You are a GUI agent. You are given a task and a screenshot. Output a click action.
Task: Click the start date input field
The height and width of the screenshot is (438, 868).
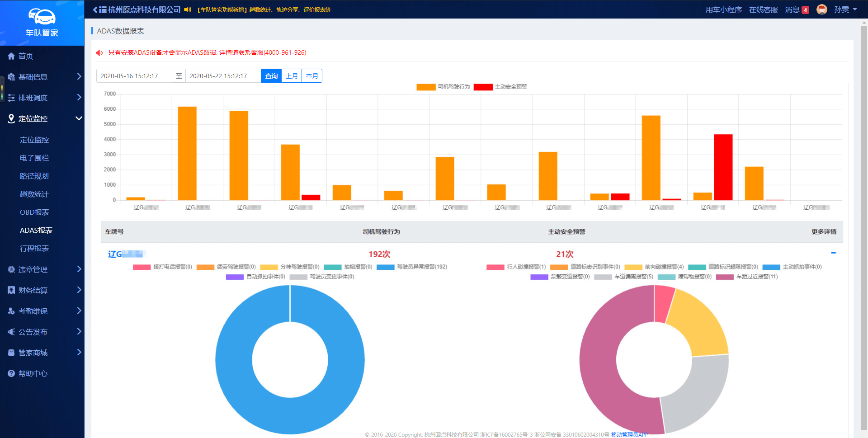click(134, 76)
